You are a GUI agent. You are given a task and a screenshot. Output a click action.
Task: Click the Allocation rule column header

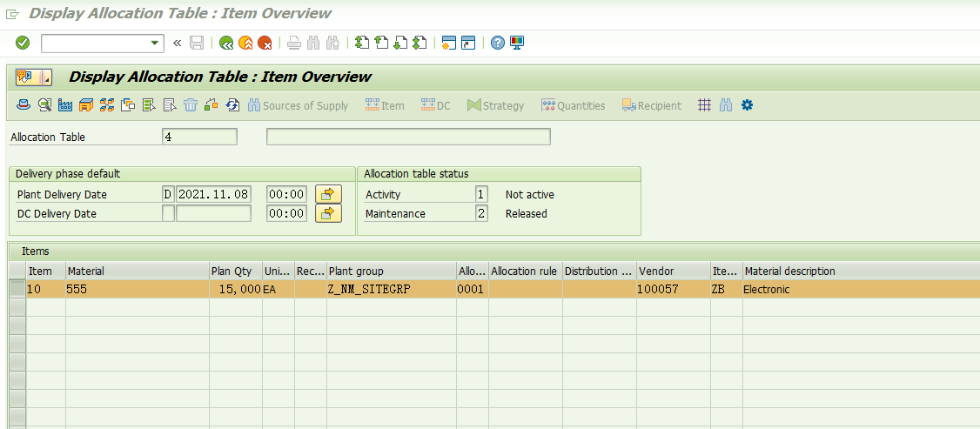click(526, 271)
